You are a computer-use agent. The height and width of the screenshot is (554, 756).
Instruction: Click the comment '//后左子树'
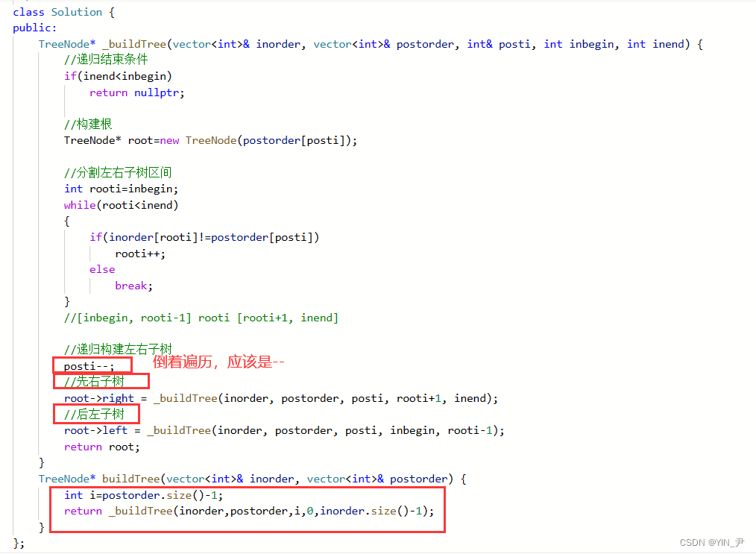click(94, 414)
